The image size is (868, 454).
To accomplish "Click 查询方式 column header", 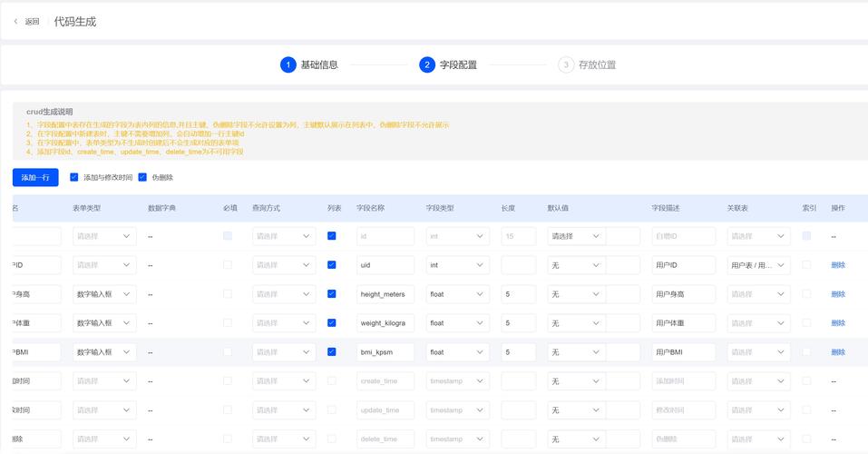I will click(267, 208).
